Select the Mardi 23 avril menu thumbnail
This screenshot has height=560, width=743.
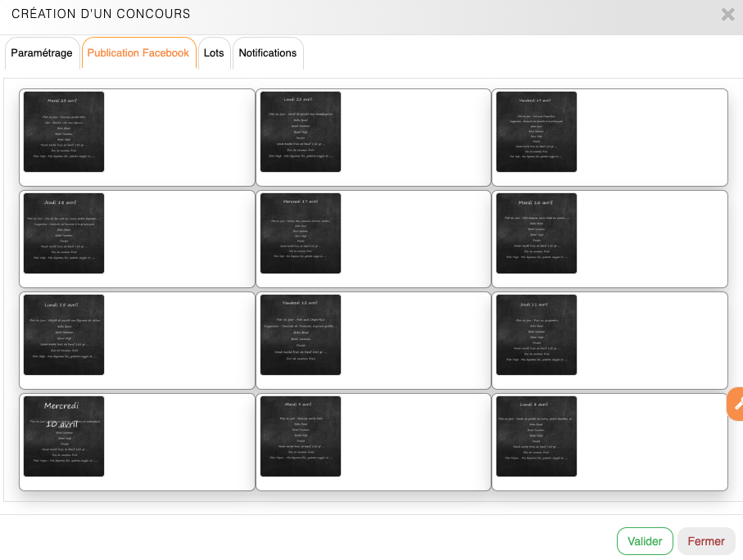coord(64,132)
